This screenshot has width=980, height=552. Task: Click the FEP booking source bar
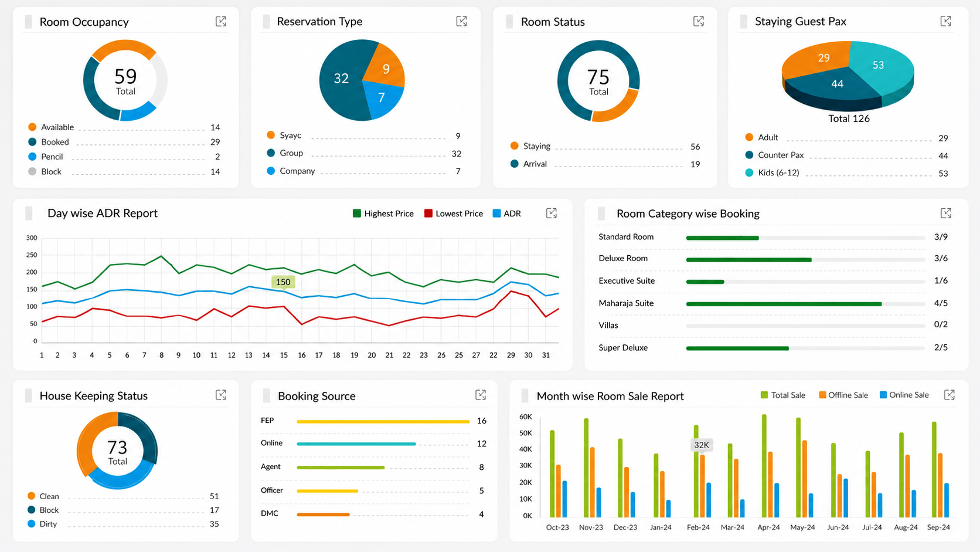383,421
